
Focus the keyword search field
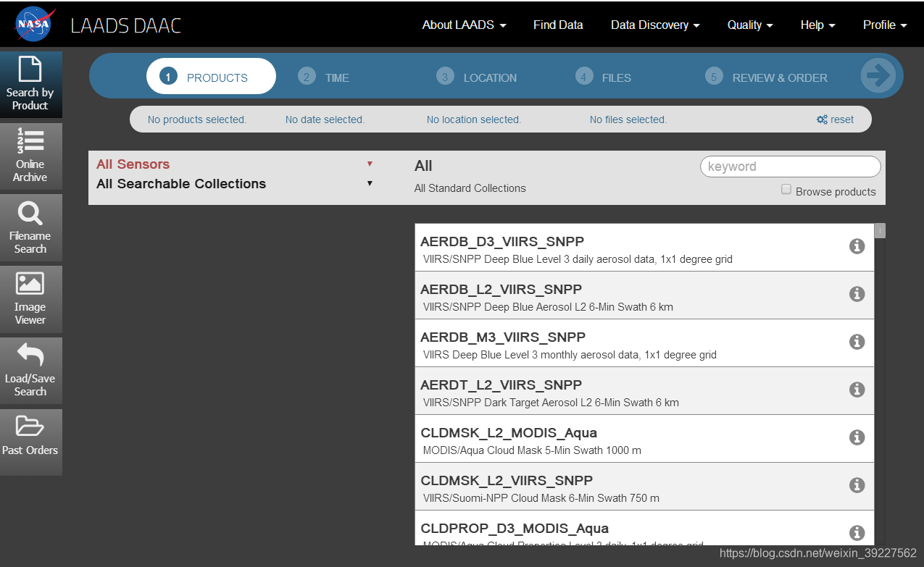point(790,167)
